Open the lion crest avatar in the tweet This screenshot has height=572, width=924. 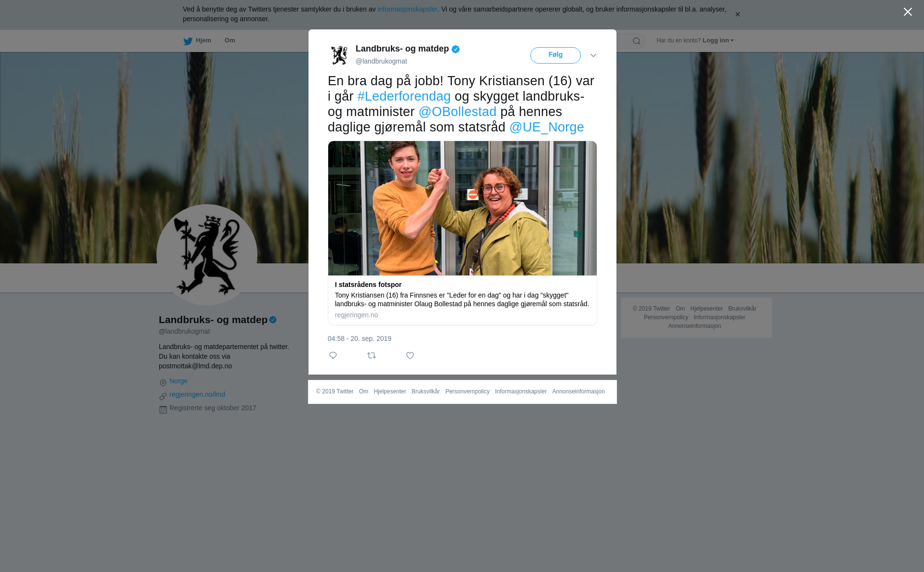click(x=339, y=55)
